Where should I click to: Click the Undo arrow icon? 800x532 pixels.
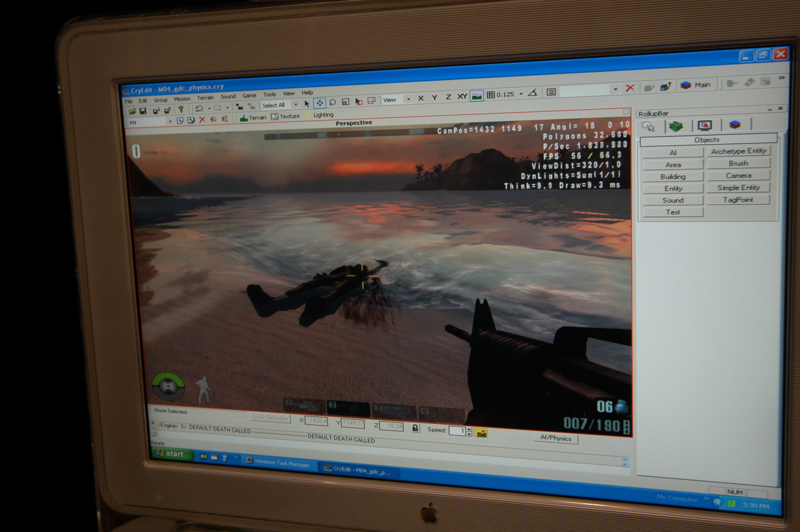pyautogui.click(x=199, y=109)
